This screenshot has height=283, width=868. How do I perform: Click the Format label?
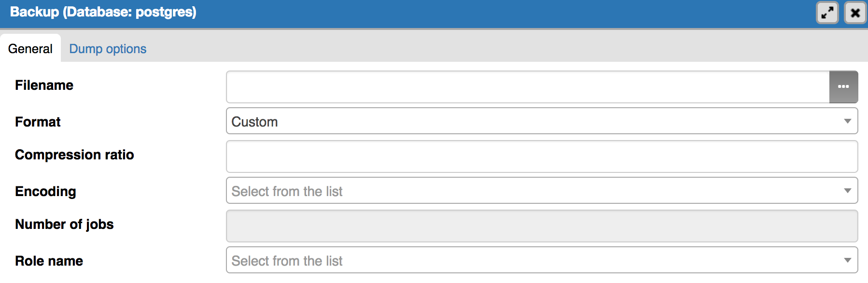(x=38, y=122)
